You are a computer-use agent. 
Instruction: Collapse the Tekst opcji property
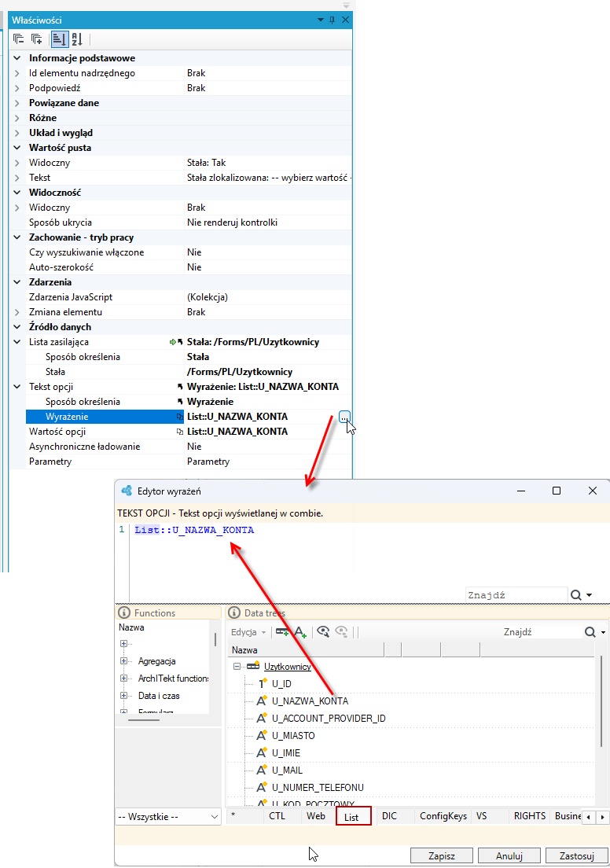click(17, 387)
